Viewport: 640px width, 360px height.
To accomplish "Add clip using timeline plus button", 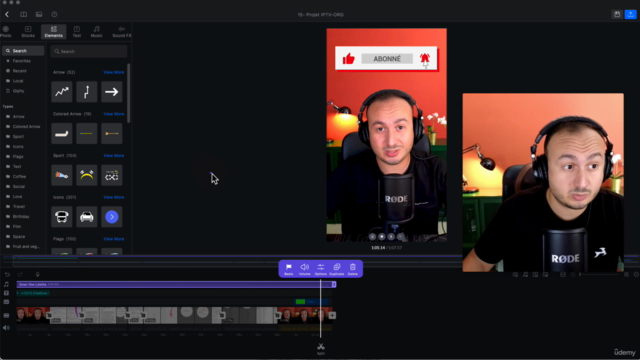I will [x=332, y=315].
